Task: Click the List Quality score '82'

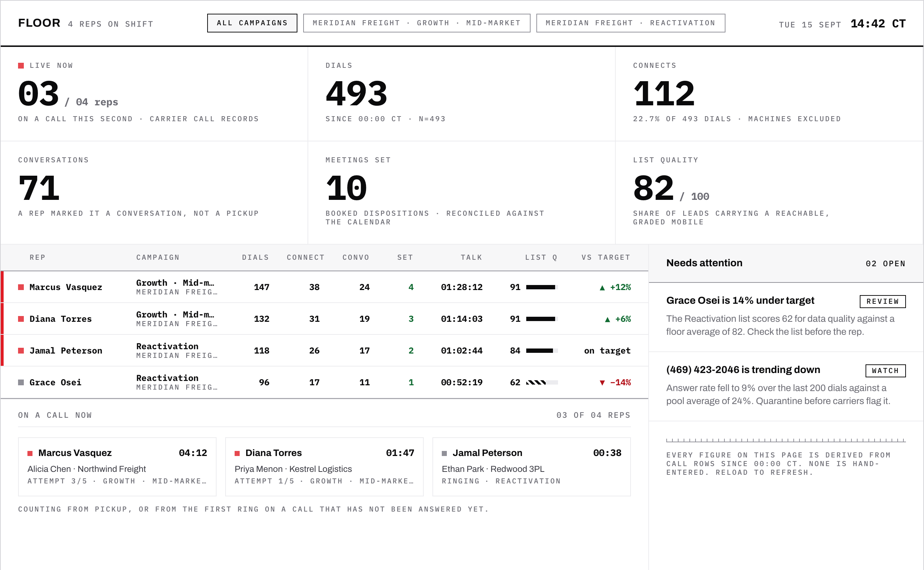Action: click(653, 188)
